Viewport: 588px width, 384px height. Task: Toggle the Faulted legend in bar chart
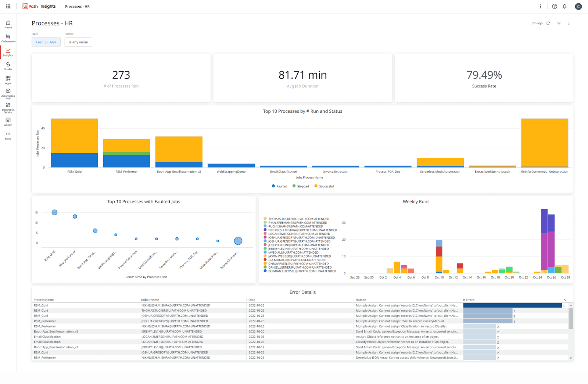point(280,186)
